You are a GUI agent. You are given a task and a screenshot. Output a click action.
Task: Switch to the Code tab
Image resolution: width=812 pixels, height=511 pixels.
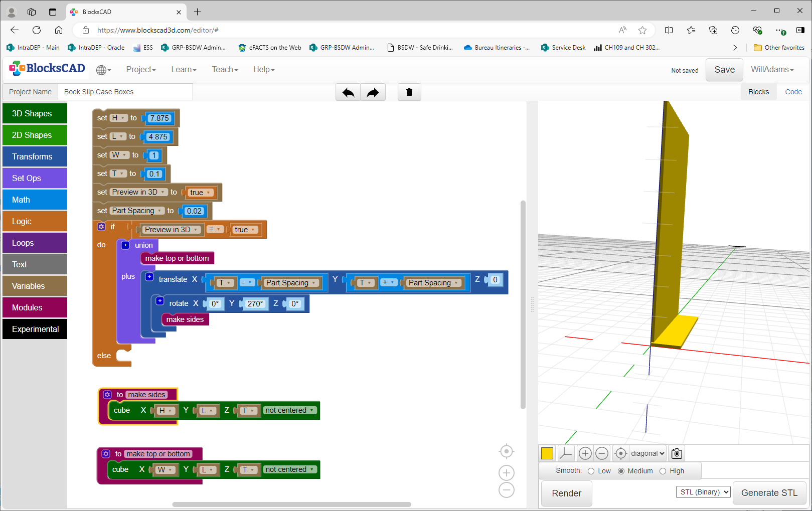tap(793, 92)
